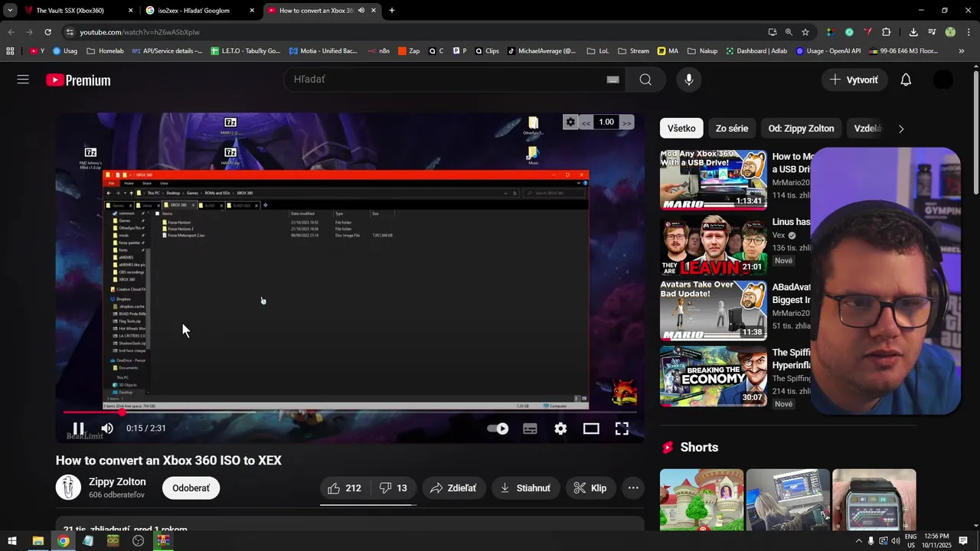Open Avatars Take Over Bad Update thumbnail

pos(714,311)
